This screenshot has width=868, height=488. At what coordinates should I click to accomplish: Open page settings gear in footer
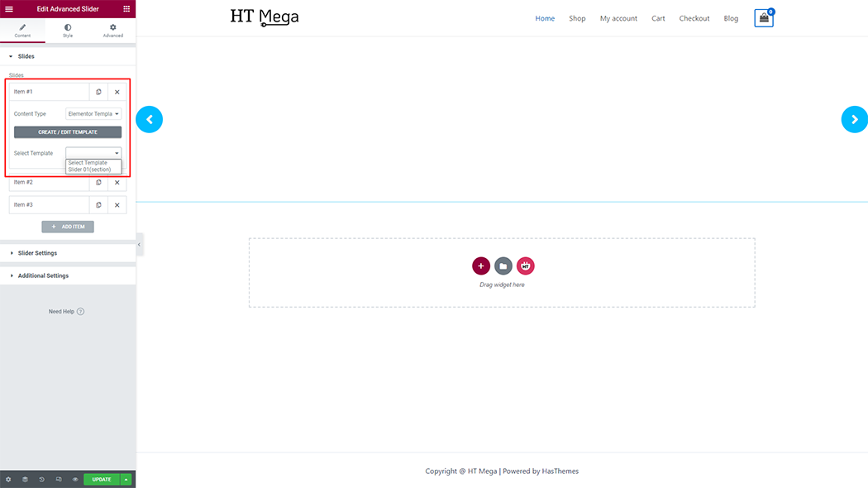pyautogui.click(x=8, y=480)
